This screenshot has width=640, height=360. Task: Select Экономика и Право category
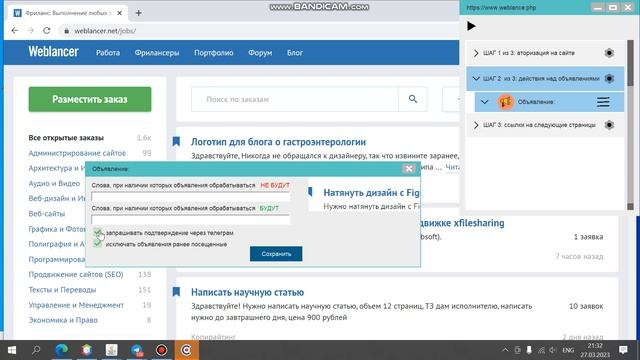[63, 320]
